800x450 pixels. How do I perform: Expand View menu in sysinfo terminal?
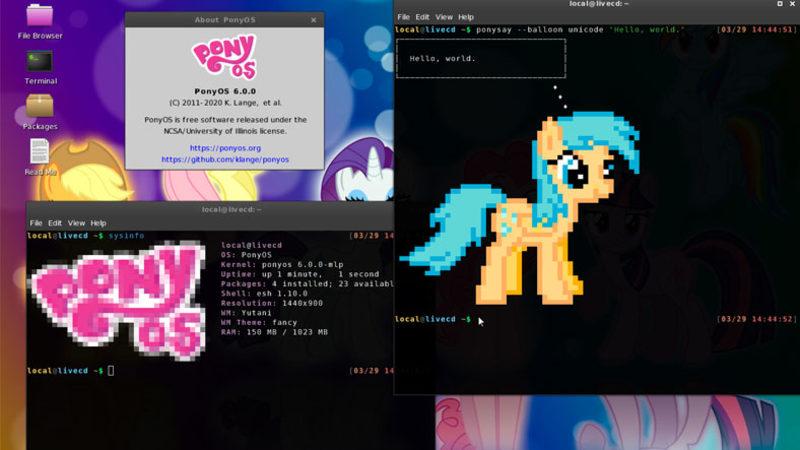coord(76,223)
